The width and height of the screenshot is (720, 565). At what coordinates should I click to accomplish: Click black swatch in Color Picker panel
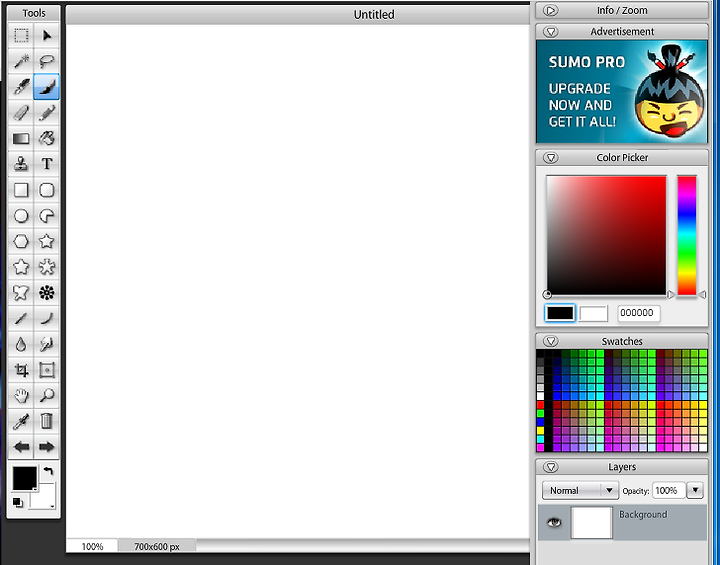pyautogui.click(x=560, y=313)
